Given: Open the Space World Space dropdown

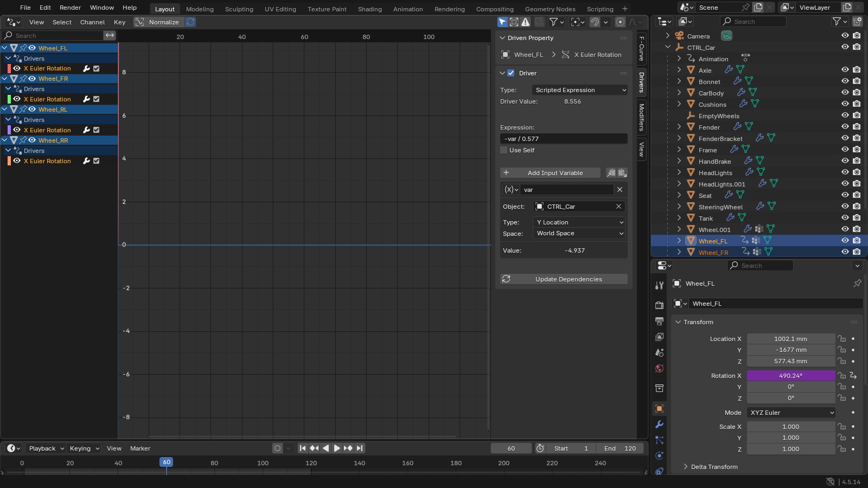Looking at the screenshot, I should click(x=579, y=233).
